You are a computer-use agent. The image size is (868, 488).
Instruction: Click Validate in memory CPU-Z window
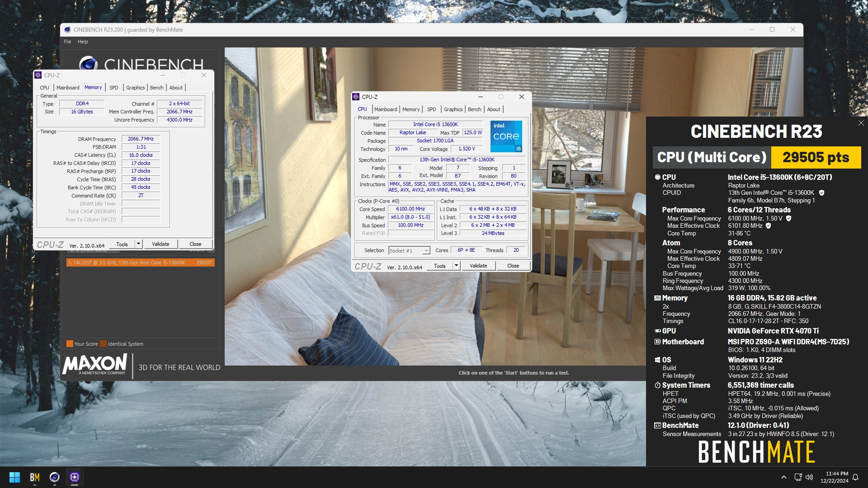[160, 244]
